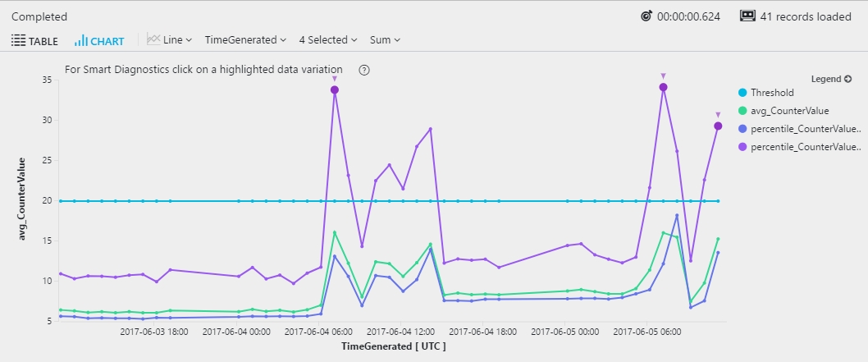Click the highlighted peak near 2017-06-05 06:00
This screenshot has width=868, height=362.
point(663,88)
